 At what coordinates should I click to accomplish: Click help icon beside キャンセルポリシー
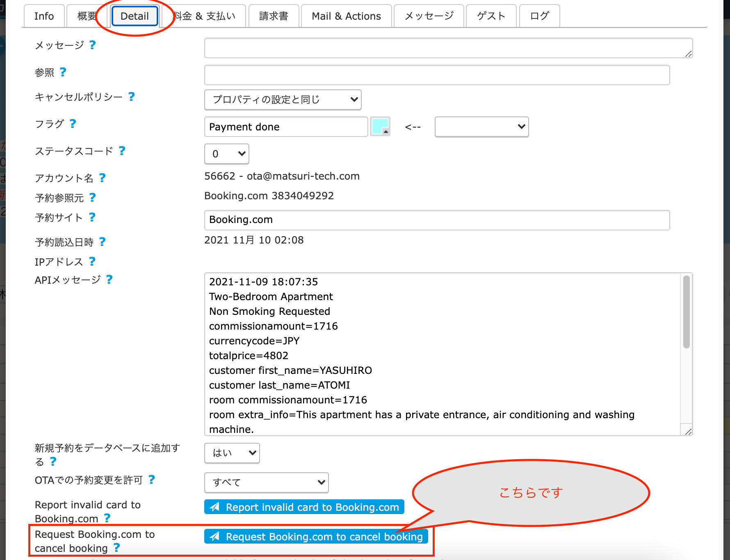[131, 96]
